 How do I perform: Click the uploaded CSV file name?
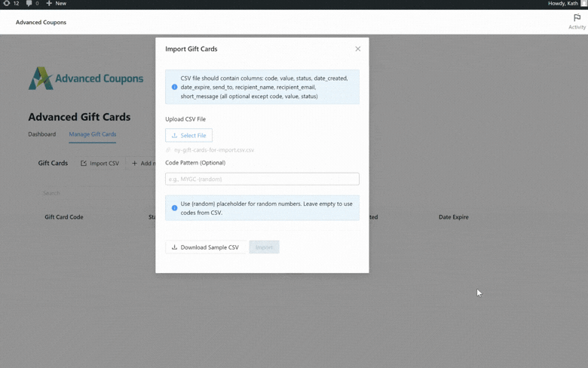coord(213,150)
